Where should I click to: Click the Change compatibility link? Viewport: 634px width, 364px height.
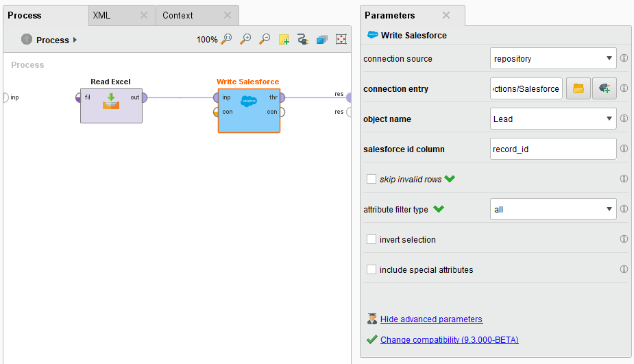coord(449,339)
